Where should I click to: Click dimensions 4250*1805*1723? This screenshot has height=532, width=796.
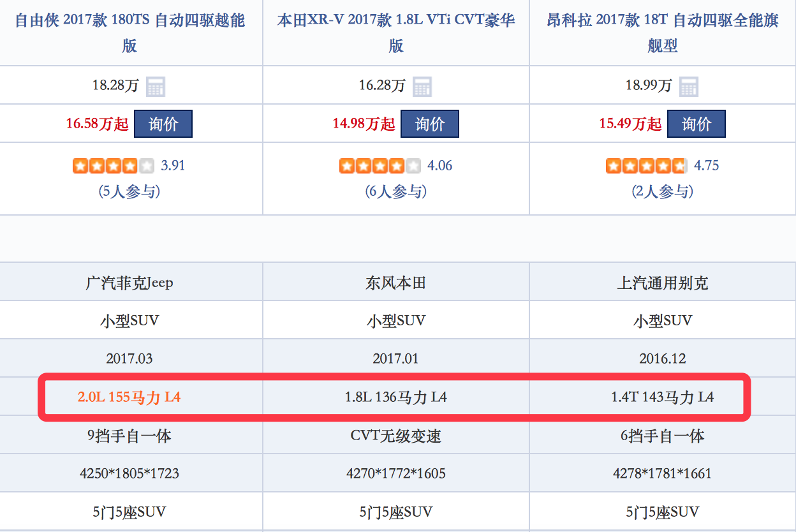tap(129, 473)
